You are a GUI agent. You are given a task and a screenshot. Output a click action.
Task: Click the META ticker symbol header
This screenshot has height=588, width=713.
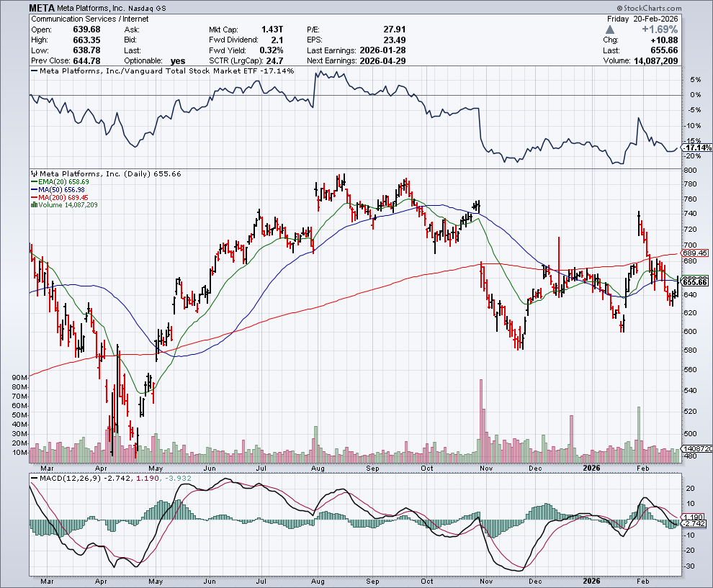click(44, 8)
